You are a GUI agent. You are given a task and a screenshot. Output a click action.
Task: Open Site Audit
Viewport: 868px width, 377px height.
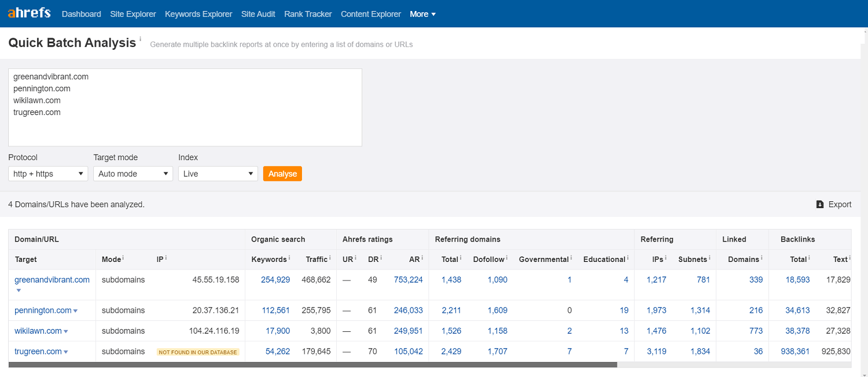pyautogui.click(x=258, y=14)
